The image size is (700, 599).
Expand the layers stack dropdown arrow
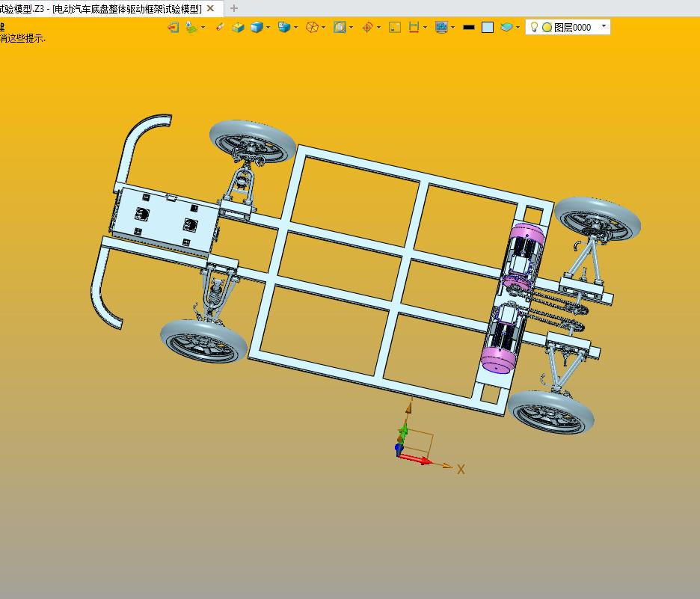(518, 28)
